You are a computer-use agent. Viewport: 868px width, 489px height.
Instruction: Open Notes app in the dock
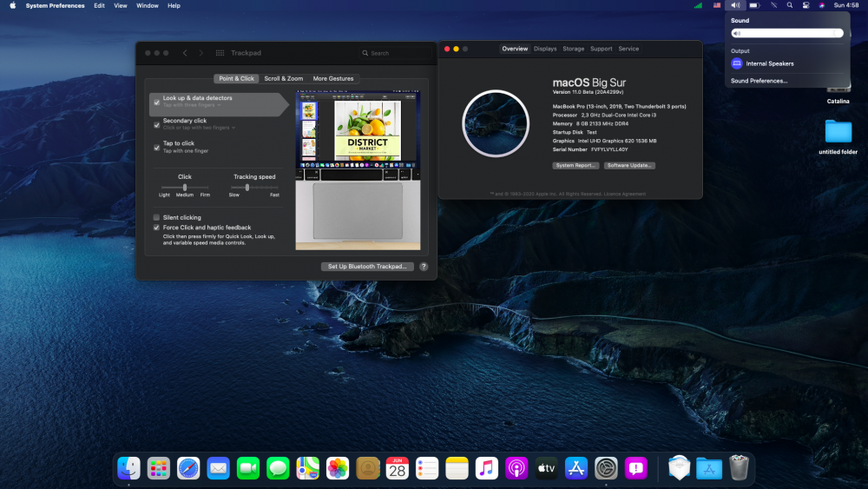[457, 468]
